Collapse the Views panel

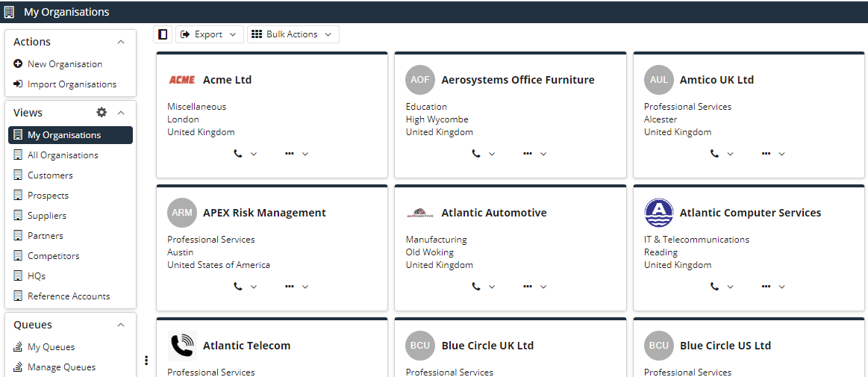[121, 113]
